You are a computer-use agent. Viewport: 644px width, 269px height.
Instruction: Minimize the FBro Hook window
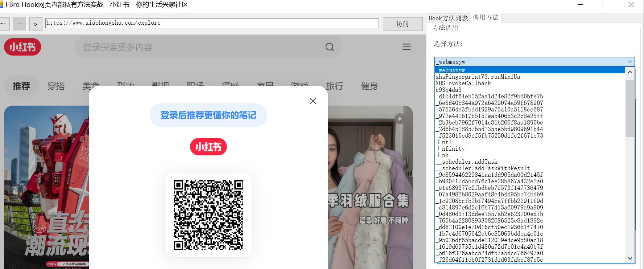tap(580, 5)
